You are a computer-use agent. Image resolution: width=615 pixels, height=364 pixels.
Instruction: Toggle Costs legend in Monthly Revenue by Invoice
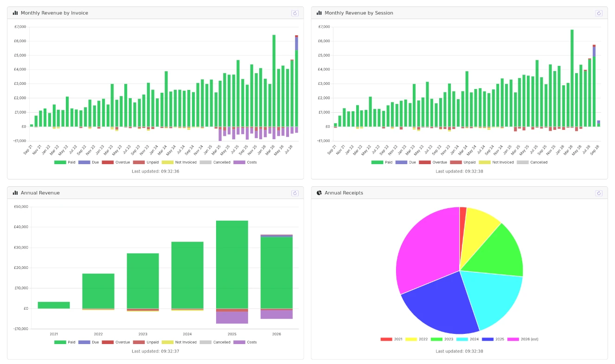point(245,162)
